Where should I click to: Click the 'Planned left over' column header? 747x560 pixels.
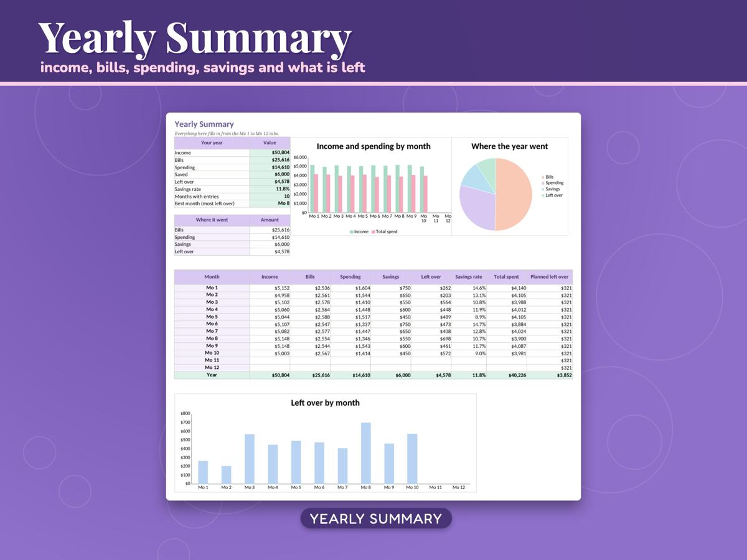(549, 277)
